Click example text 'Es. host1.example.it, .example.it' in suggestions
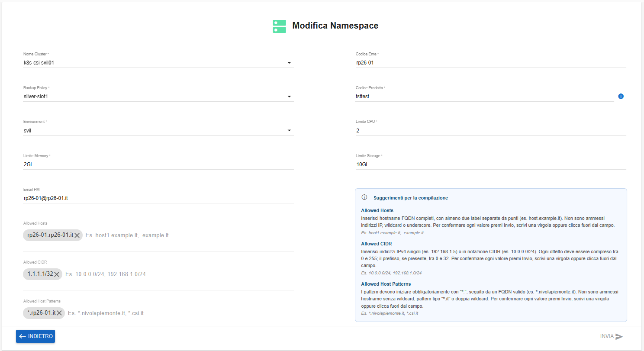 click(x=392, y=233)
